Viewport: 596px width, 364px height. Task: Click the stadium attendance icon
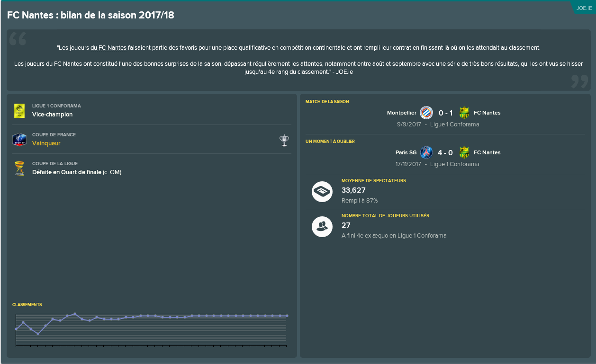pyautogui.click(x=322, y=192)
